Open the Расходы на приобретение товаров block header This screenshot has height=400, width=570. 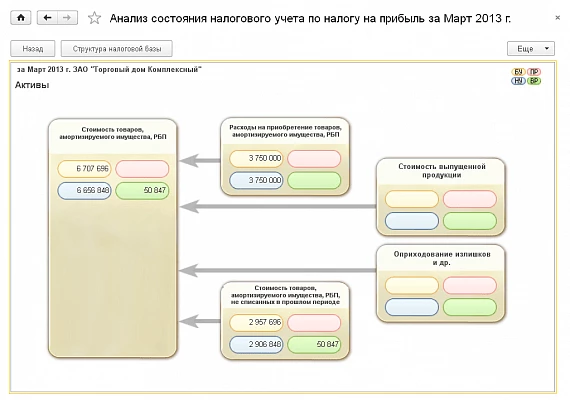(x=285, y=131)
